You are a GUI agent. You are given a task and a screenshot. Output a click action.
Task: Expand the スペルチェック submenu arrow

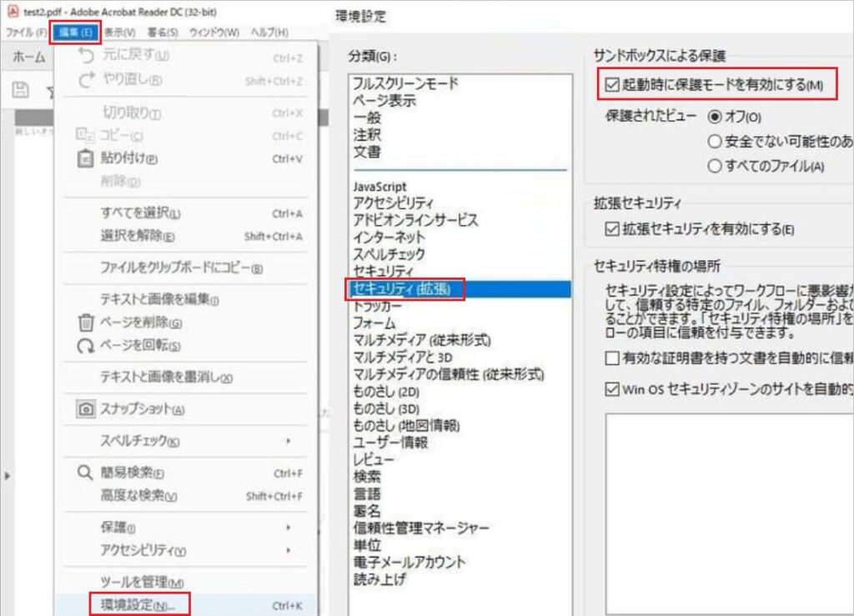coord(288,441)
